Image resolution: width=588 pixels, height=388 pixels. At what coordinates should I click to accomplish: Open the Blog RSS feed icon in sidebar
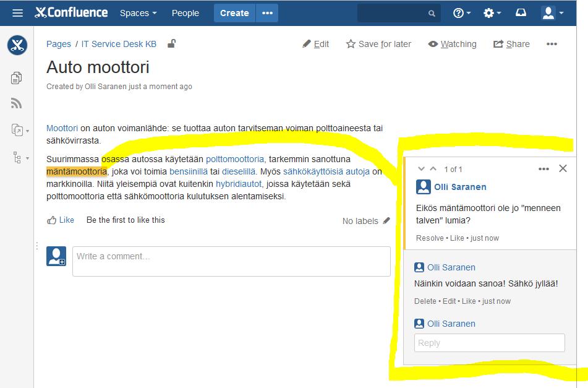pos(16,103)
